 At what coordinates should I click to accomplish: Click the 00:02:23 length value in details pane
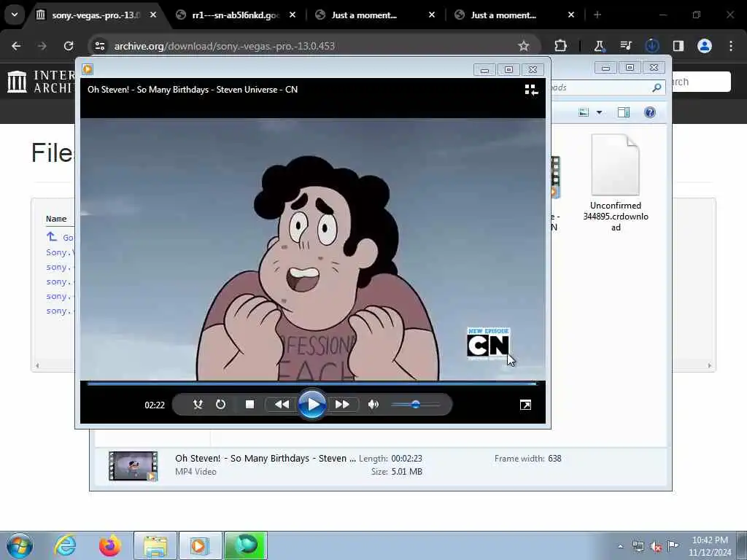[406, 459]
